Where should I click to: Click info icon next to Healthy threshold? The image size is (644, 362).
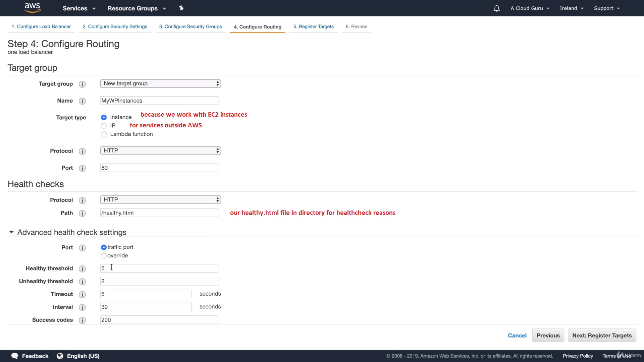(82, 269)
